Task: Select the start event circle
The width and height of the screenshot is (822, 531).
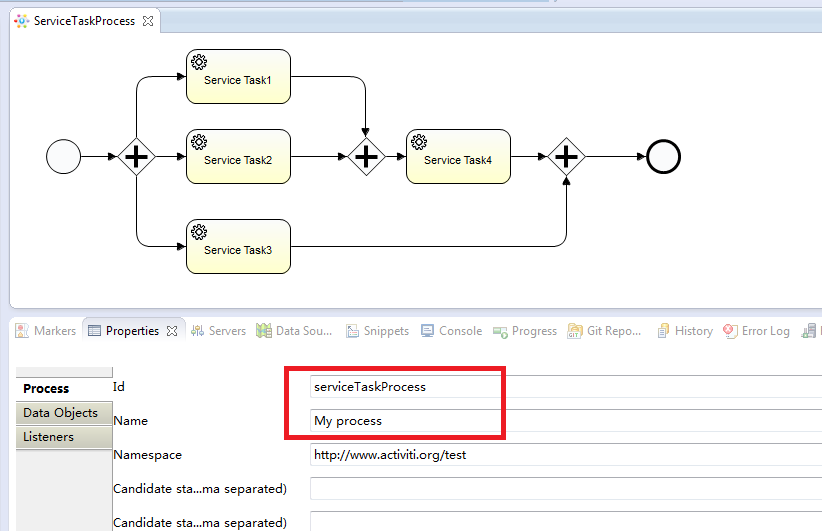Action: pos(63,157)
